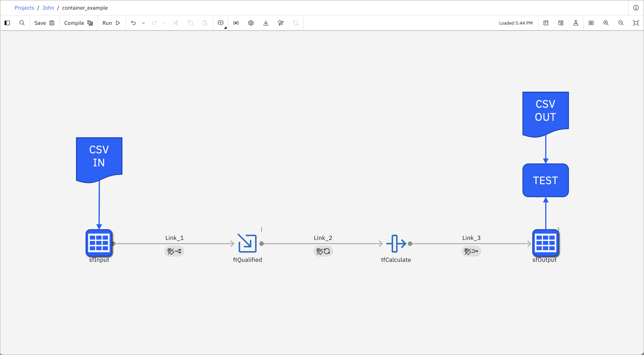Go to the John breadcrumb link
644x355 pixels.
[48, 8]
